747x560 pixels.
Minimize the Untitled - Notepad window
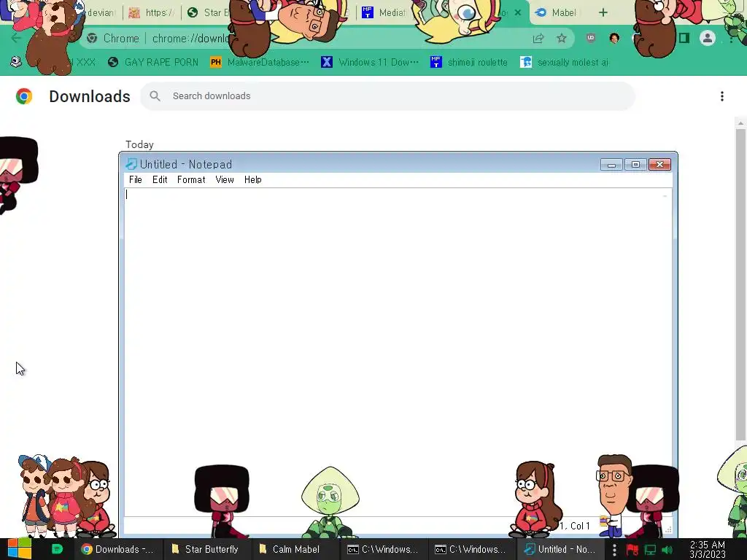[612, 165]
